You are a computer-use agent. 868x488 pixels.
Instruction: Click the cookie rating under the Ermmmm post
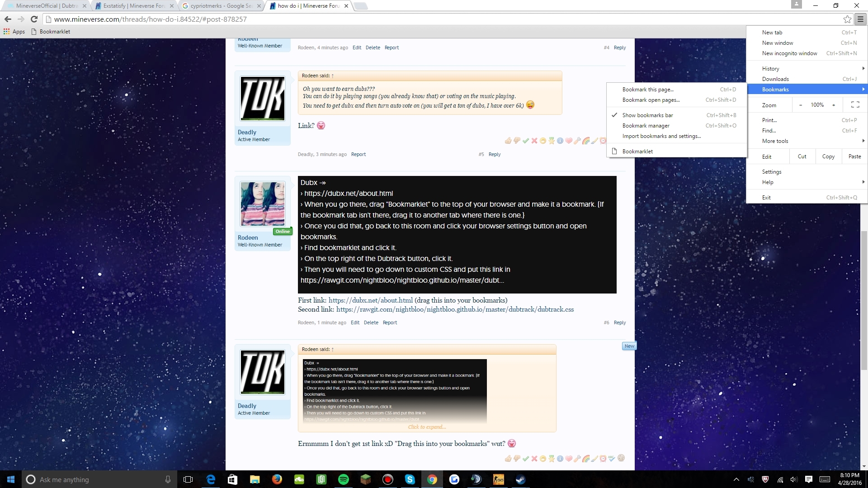click(621, 458)
